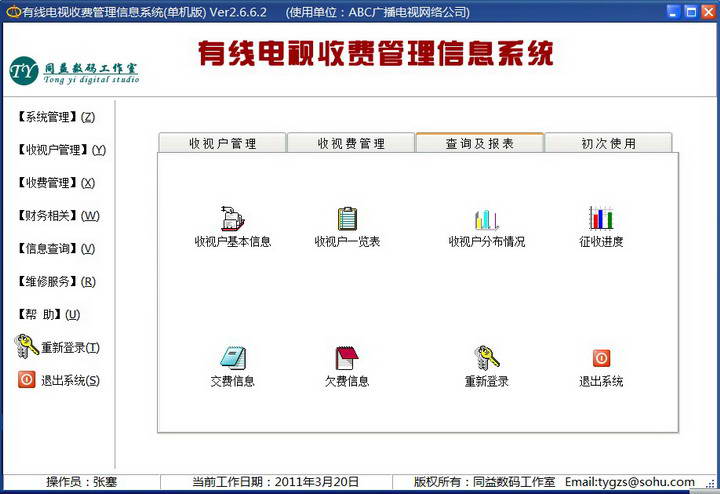
Task: Switch to 收视费管理 tab
Action: (x=351, y=143)
